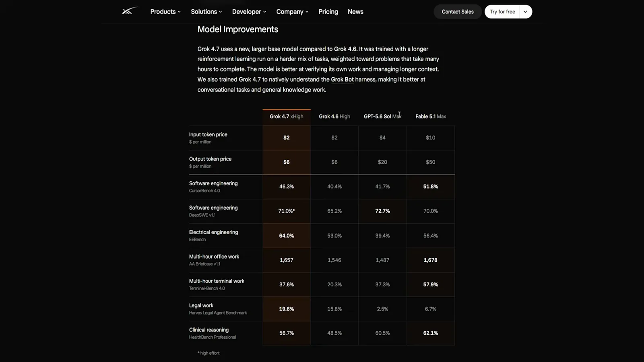644x362 pixels.
Task: Click the 71.0%* DeepSWE cell
Action: click(x=287, y=211)
